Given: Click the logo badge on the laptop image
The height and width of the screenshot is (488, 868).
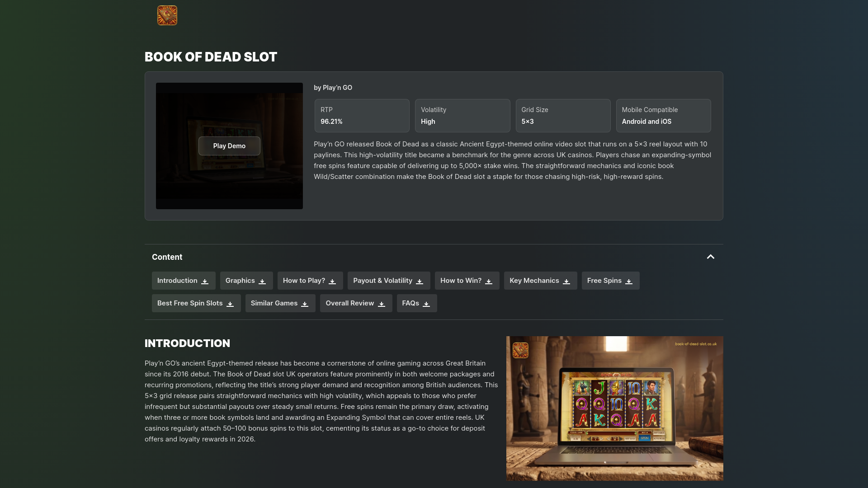Looking at the screenshot, I should click(x=520, y=350).
